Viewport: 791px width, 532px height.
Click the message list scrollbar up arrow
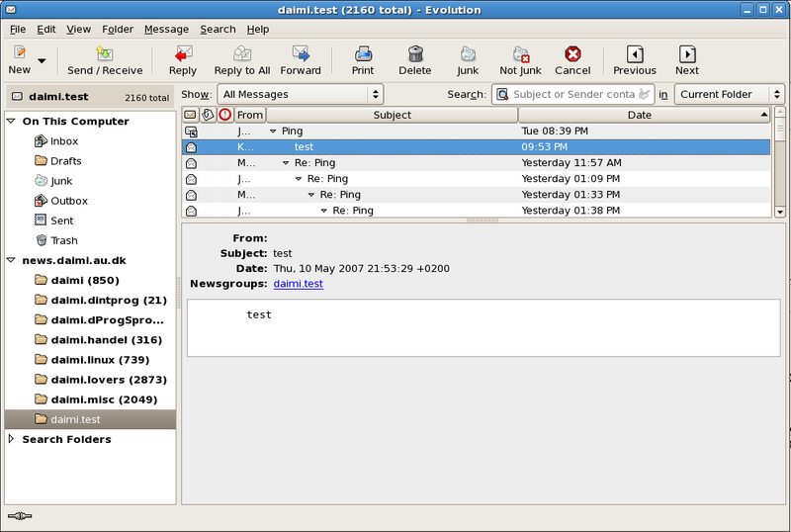pyautogui.click(x=780, y=112)
